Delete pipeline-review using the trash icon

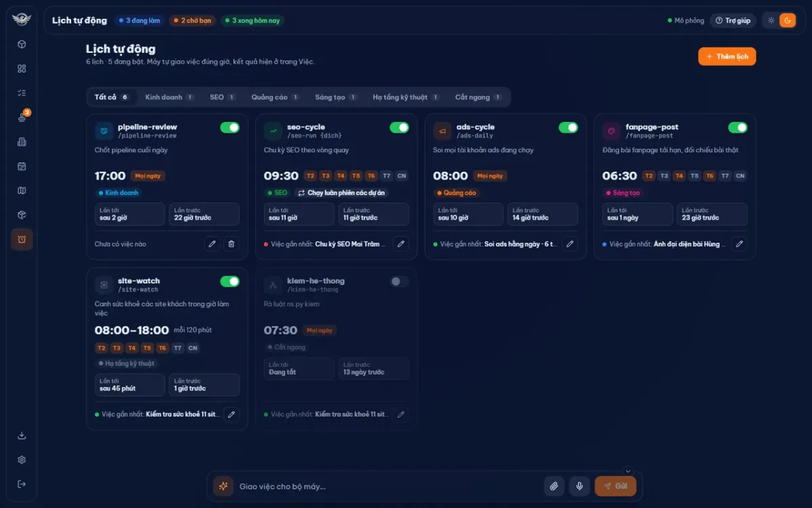231,244
